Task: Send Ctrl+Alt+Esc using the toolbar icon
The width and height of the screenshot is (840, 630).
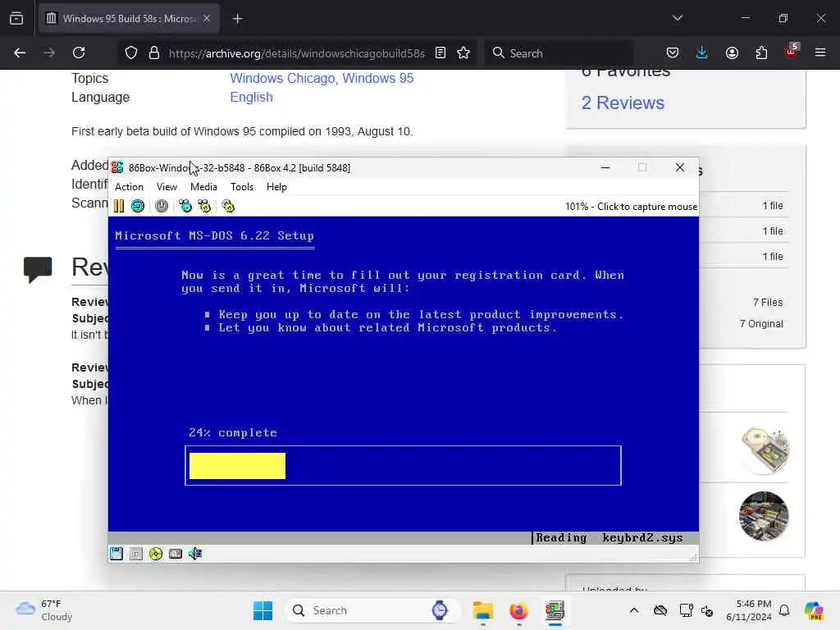Action: [204, 206]
